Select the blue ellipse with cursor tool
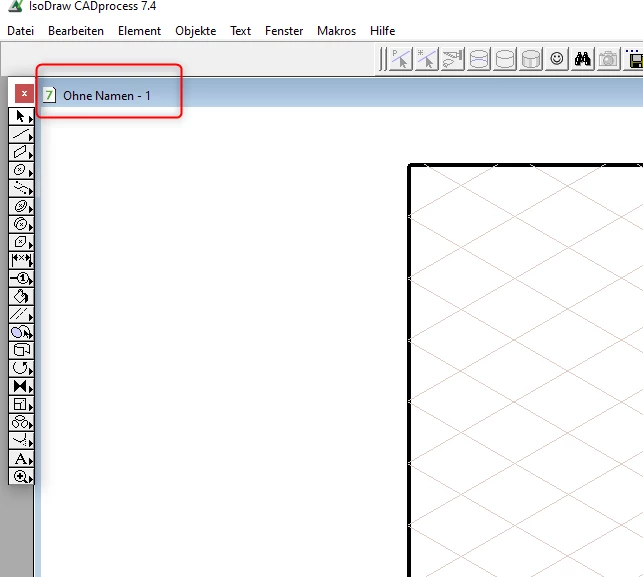This screenshot has height=577, width=643. coord(21,332)
